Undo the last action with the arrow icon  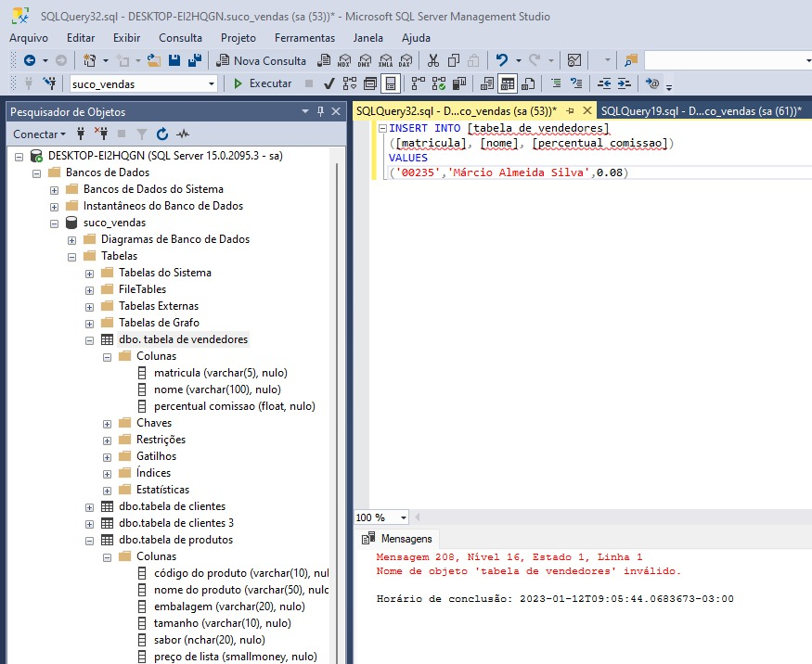point(501,60)
